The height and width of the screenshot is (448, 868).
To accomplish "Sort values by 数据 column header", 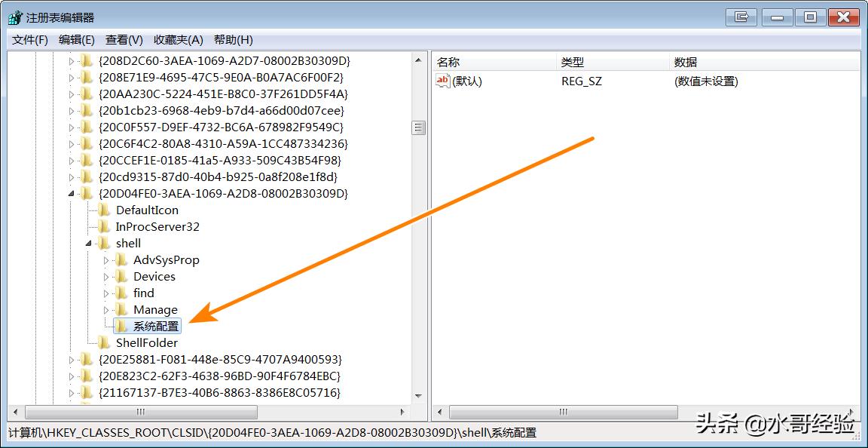I will [x=765, y=62].
